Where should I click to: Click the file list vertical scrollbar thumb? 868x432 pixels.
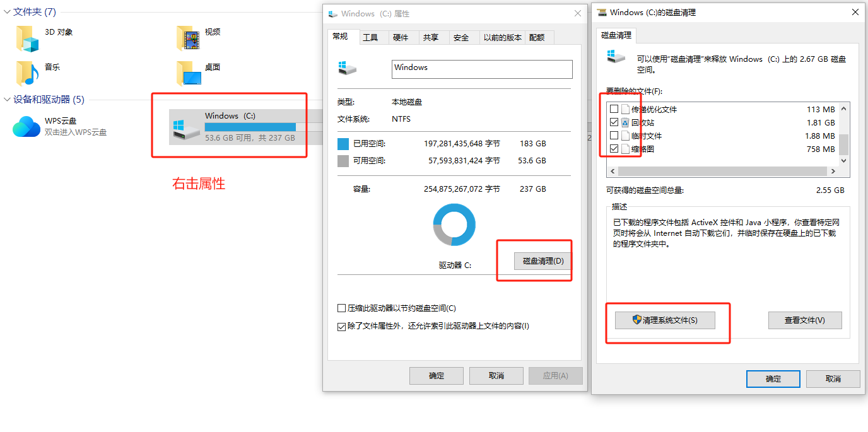tap(844, 144)
